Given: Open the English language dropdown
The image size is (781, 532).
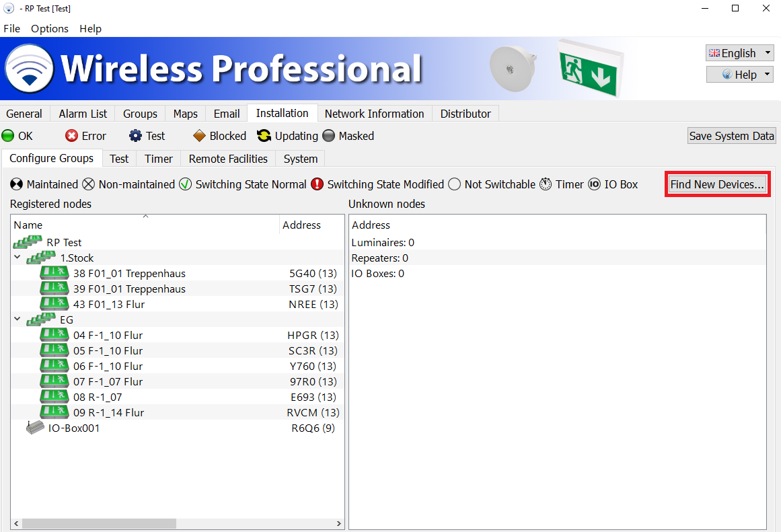Looking at the screenshot, I should 739,53.
